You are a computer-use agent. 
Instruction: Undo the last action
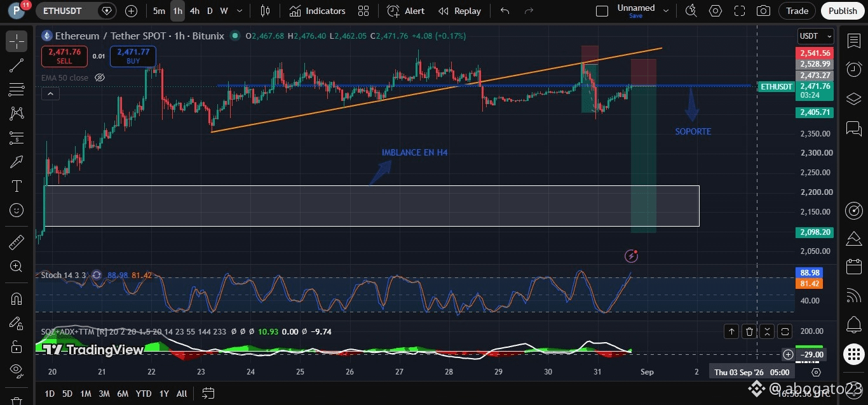[x=505, y=11]
